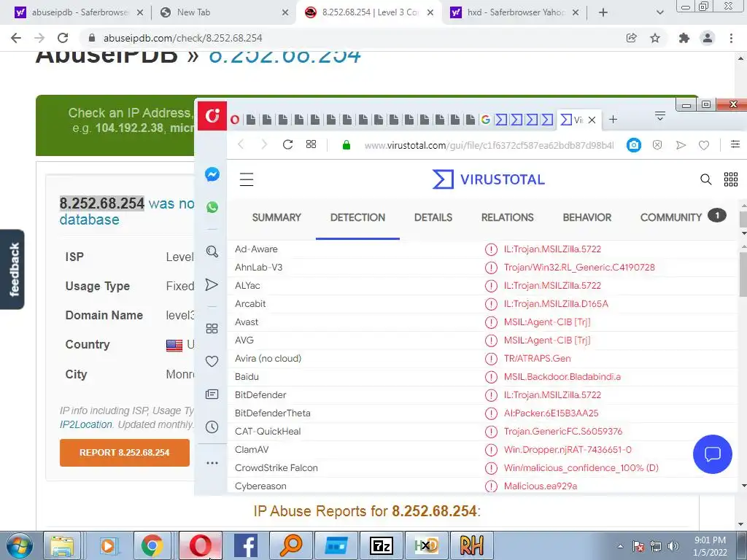Click IP2Location link
This screenshot has height=560, width=747.
point(86,424)
